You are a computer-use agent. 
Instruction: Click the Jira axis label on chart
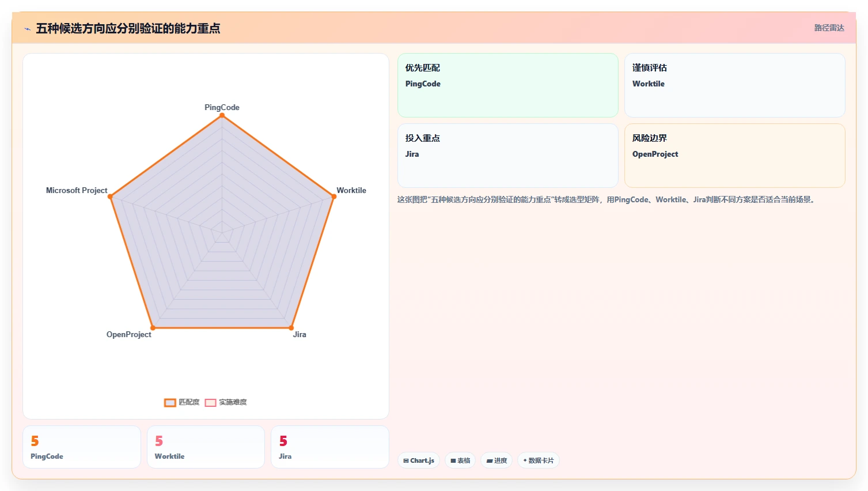click(300, 334)
